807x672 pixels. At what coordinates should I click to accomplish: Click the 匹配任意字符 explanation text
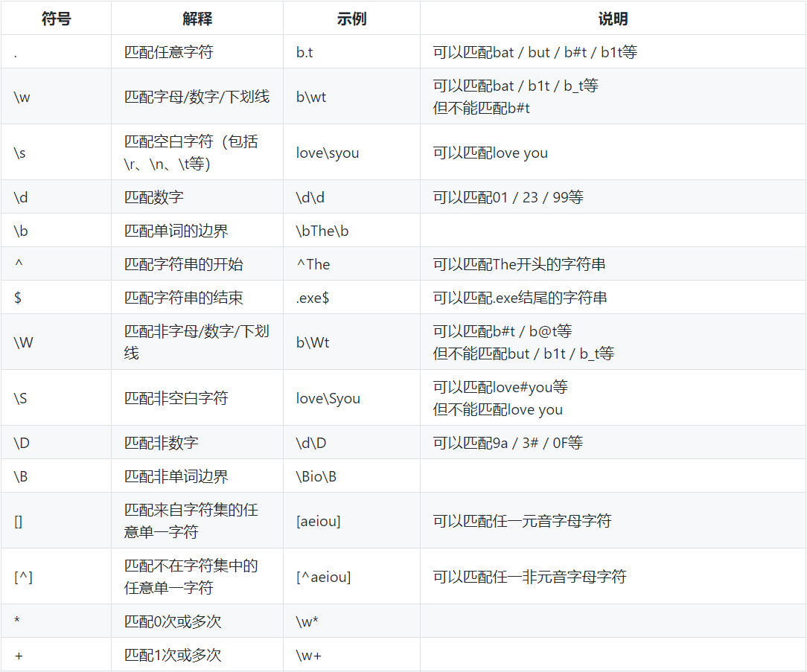click(168, 52)
